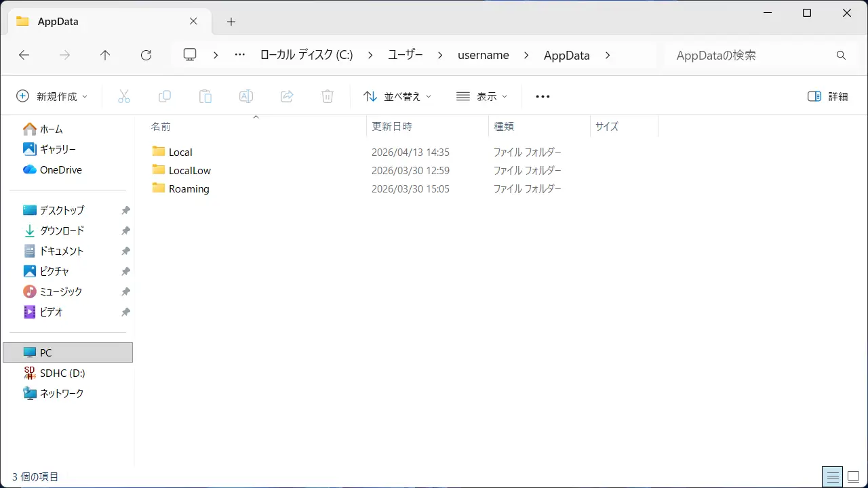This screenshot has width=868, height=488.
Task: Click the Copy icon in toolbar
Action: (165, 96)
